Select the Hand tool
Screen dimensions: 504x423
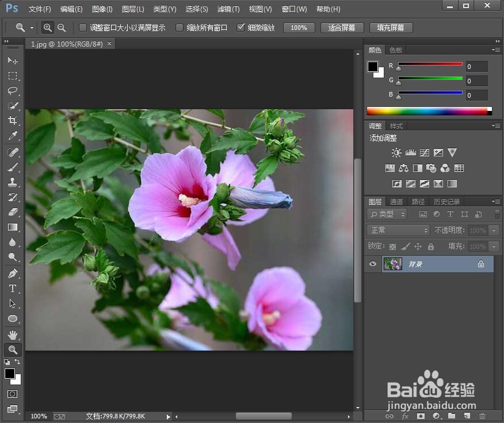click(13, 334)
